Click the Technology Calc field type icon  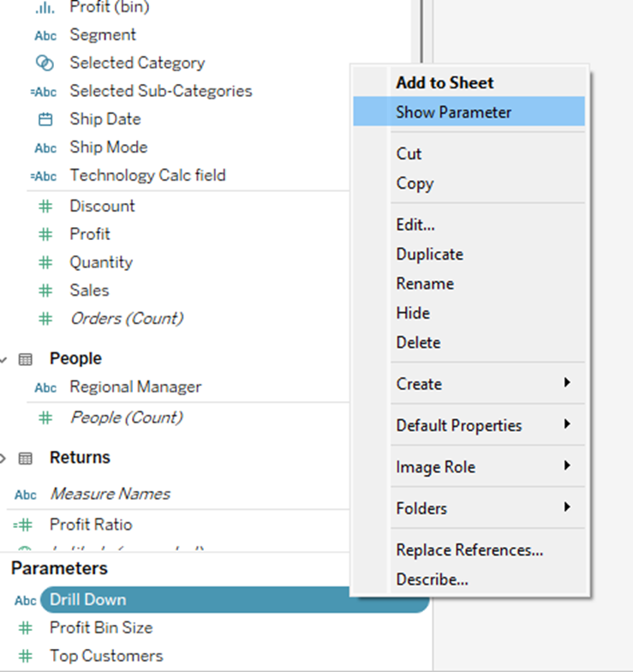tap(45, 176)
